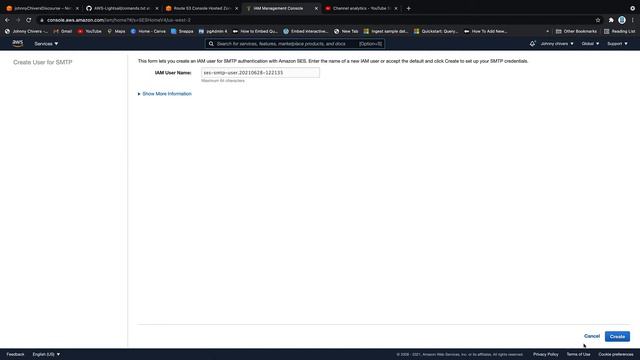Image resolution: width=640 pixels, height=360 pixels.
Task: Open the Support dropdown menu
Action: (x=617, y=44)
